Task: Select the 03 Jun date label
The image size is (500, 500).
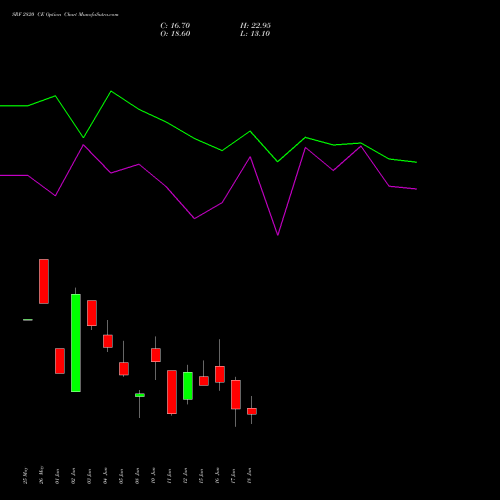Action: click(x=90, y=476)
